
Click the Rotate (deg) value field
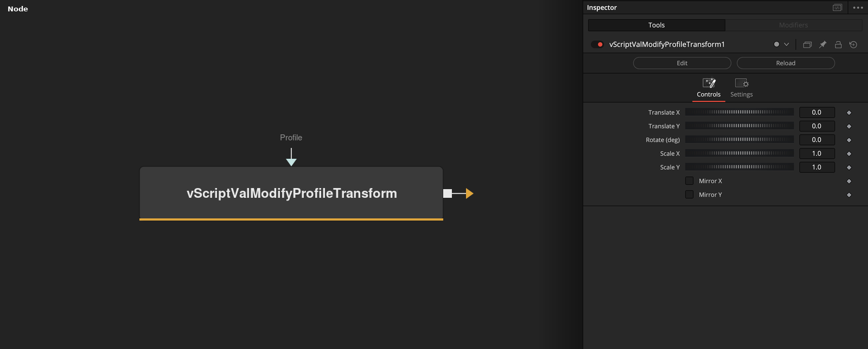pos(817,140)
